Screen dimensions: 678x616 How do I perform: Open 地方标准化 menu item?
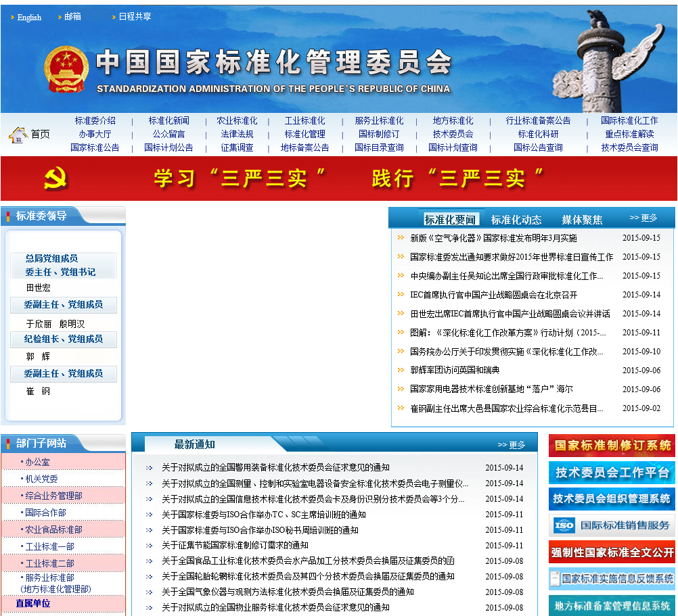pos(453,120)
